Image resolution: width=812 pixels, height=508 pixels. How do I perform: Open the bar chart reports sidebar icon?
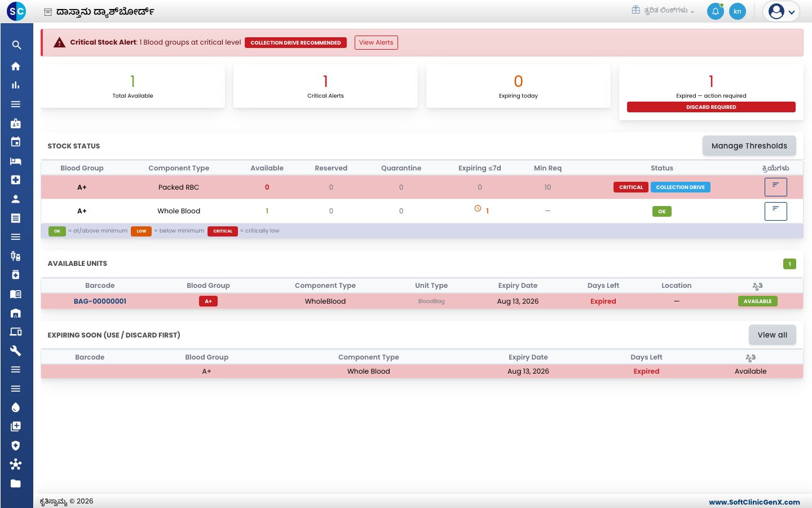(x=16, y=85)
